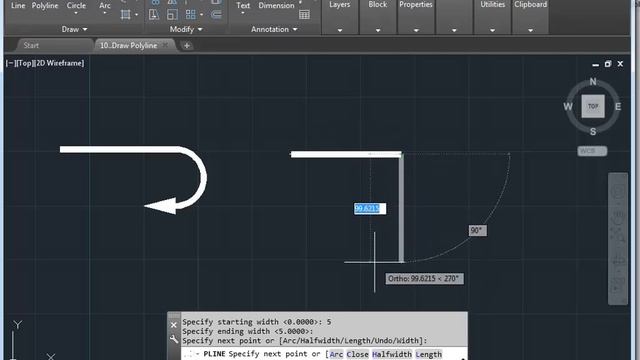This screenshot has height=360, width=640.
Task: Expand the Modify panel
Action: [x=186, y=29]
